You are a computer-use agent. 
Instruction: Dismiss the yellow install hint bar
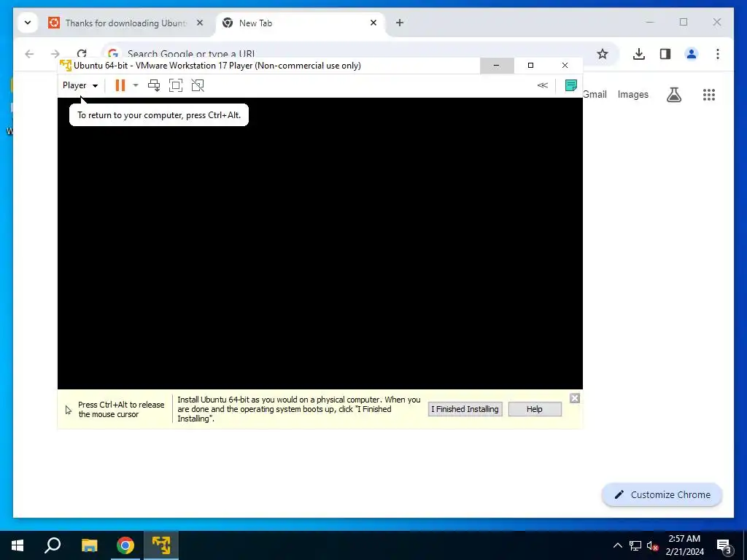click(575, 398)
